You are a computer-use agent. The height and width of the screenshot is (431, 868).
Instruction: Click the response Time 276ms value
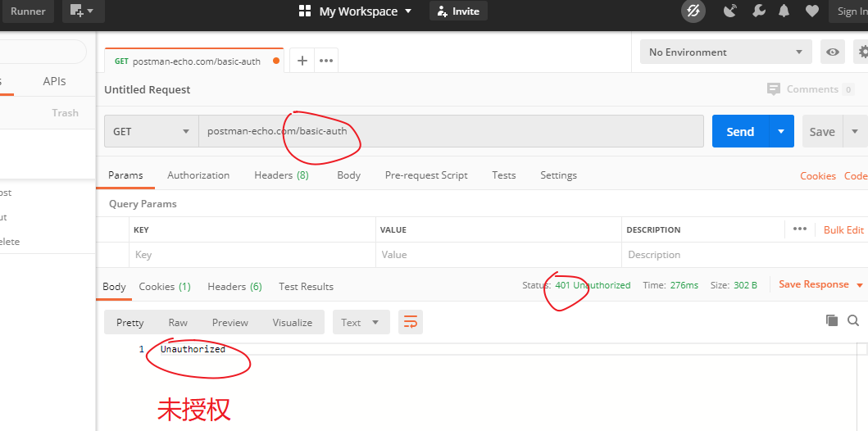684,285
